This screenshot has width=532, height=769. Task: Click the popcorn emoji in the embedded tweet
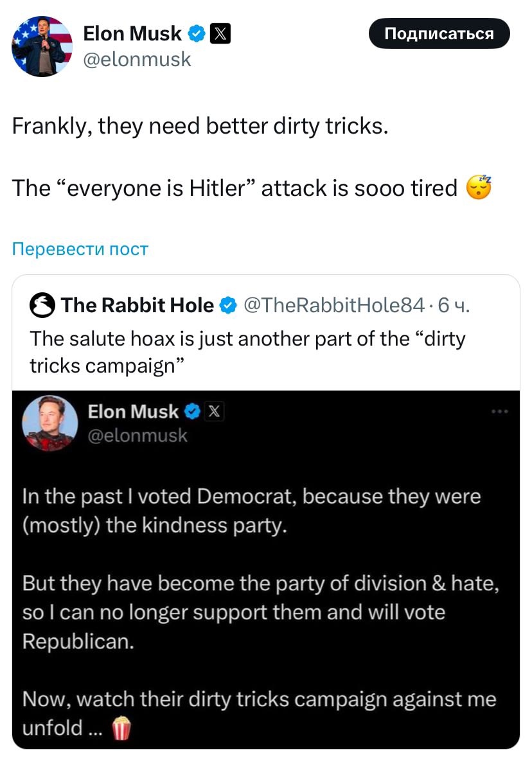point(121,728)
